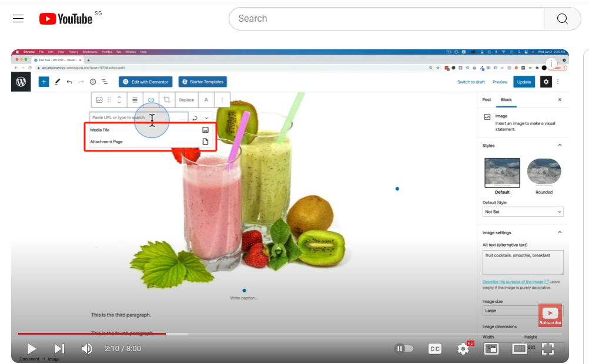
Task: Open the YouTube guide hamburger menu
Action: click(18, 18)
